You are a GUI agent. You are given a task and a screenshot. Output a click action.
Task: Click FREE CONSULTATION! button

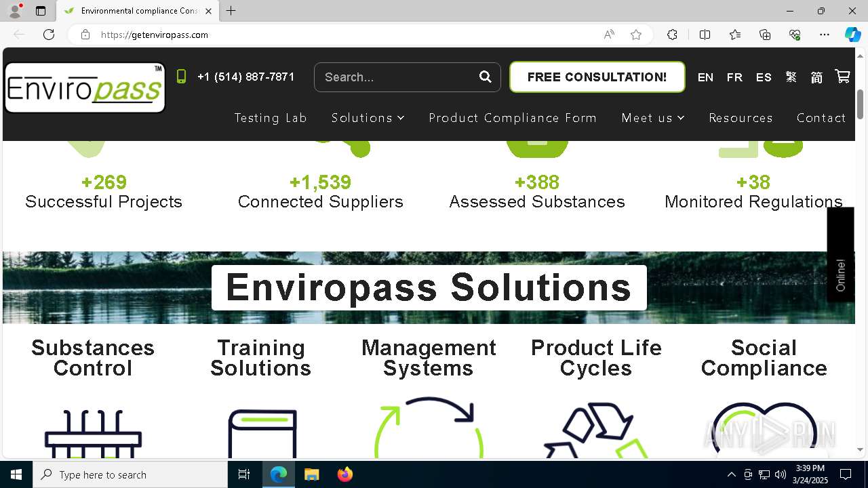pyautogui.click(x=597, y=77)
